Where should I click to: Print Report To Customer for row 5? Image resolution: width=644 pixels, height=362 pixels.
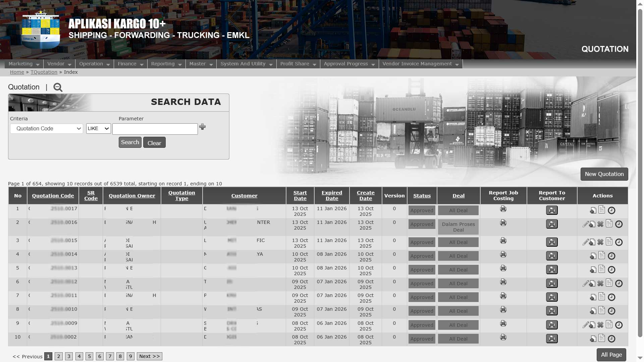click(x=552, y=270)
